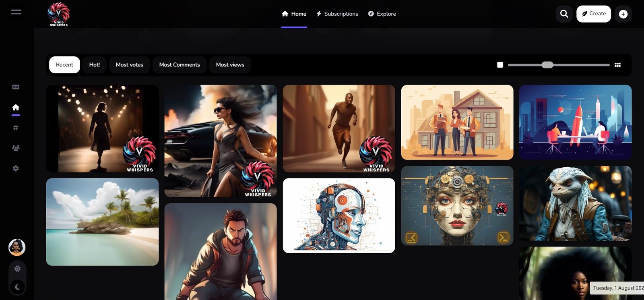
Task: Click the home icon in the left sidebar
Action: 16,107
